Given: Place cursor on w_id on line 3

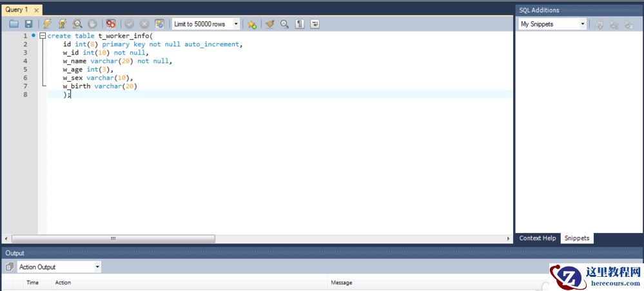Looking at the screenshot, I should [71, 53].
